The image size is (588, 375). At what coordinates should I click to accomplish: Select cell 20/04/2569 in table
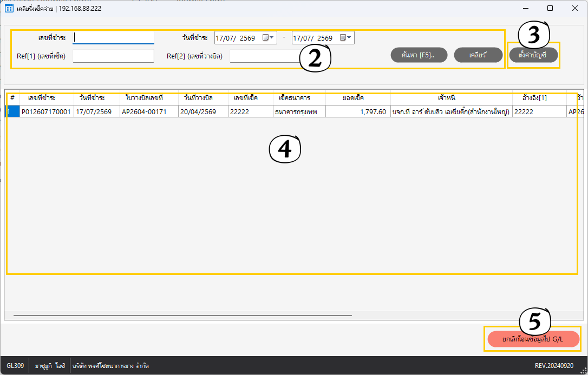coord(203,111)
